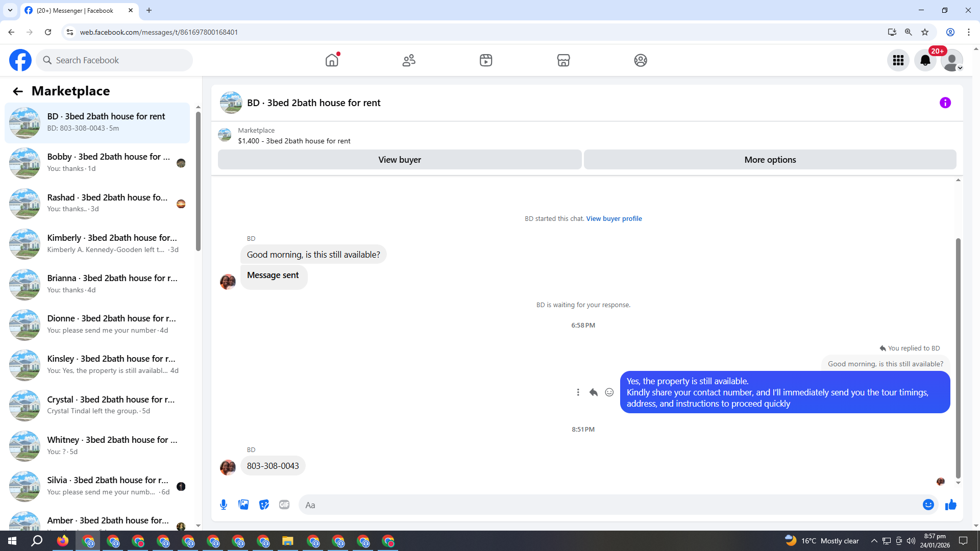This screenshot has width=980, height=551.
Task: Open Firefox from the Windows taskbar
Action: coord(63,541)
